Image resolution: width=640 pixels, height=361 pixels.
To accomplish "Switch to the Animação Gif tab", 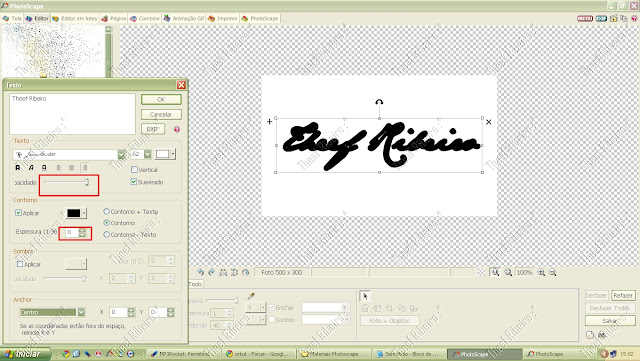I will tap(184, 19).
